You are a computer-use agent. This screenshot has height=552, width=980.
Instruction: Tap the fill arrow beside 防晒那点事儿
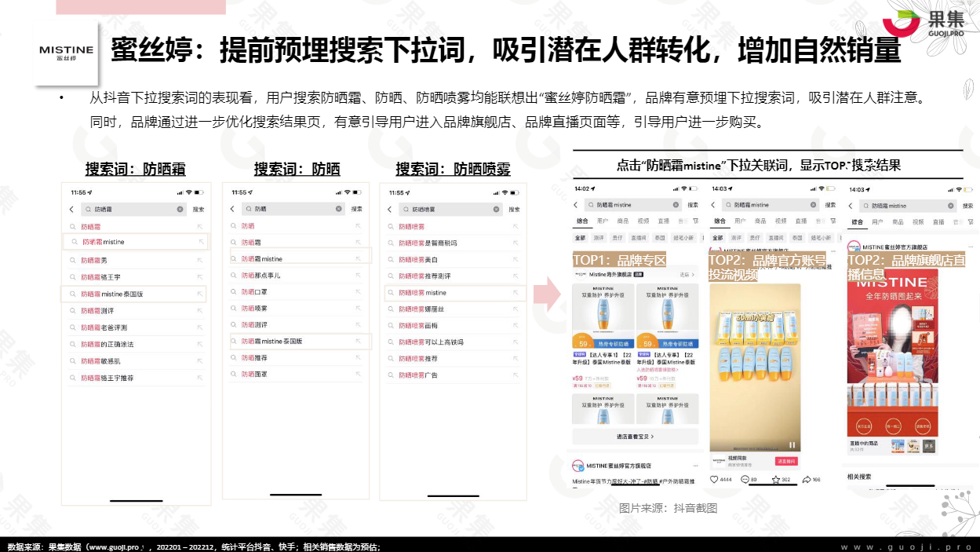(359, 276)
